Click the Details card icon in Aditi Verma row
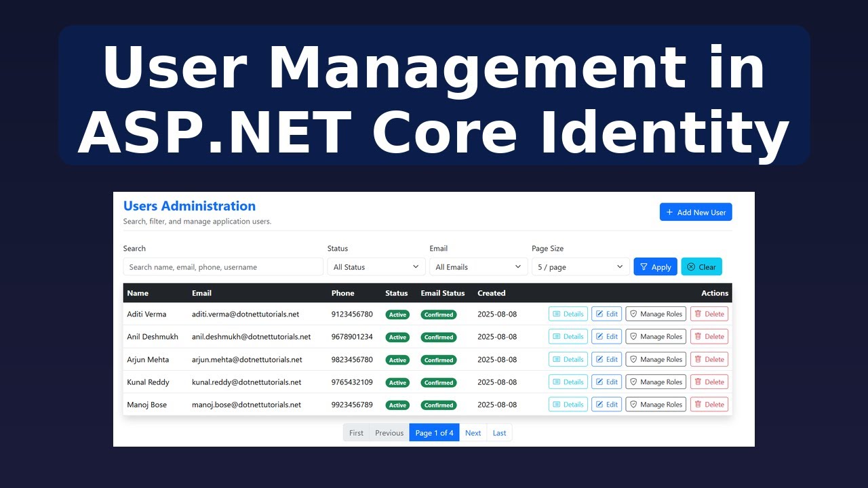This screenshot has height=488, width=868. click(x=557, y=314)
